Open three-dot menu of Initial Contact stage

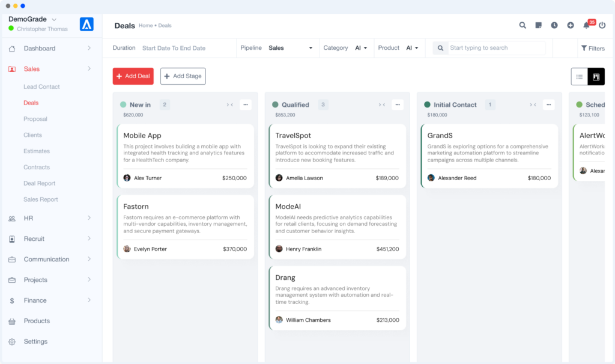[x=549, y=105]
